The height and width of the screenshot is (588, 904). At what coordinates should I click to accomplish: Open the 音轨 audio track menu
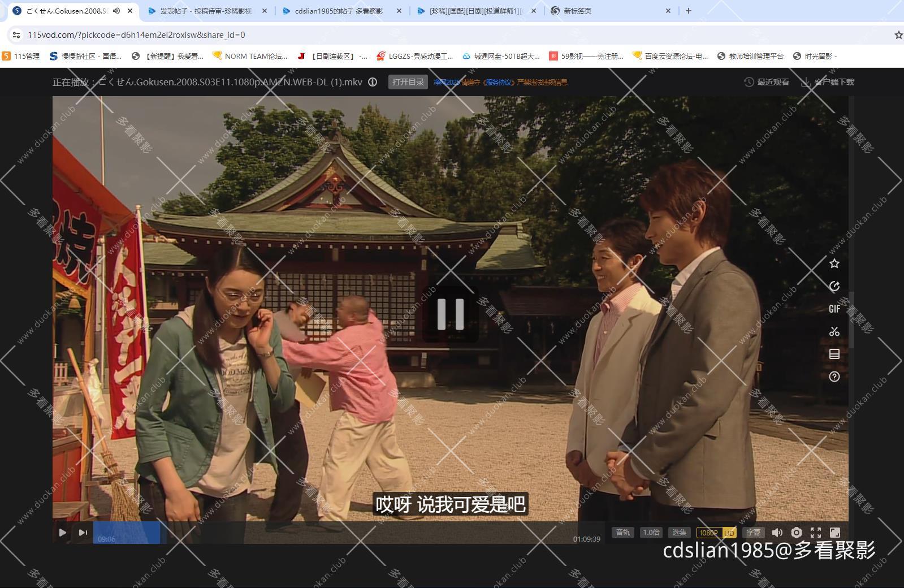[622, 533]
